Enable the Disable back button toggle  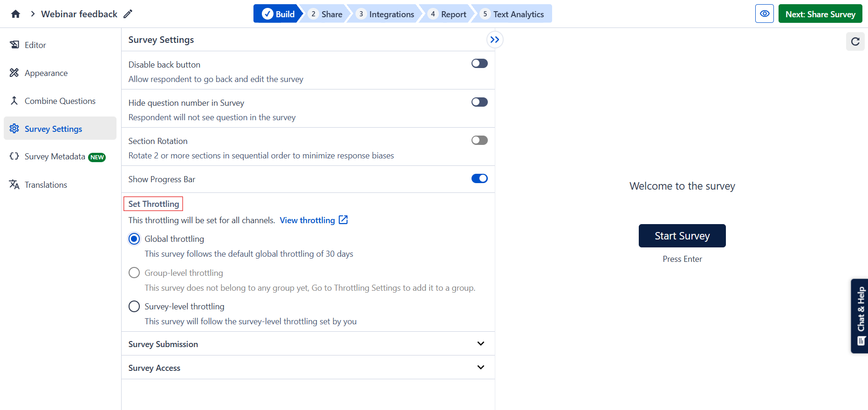(479, 64)
